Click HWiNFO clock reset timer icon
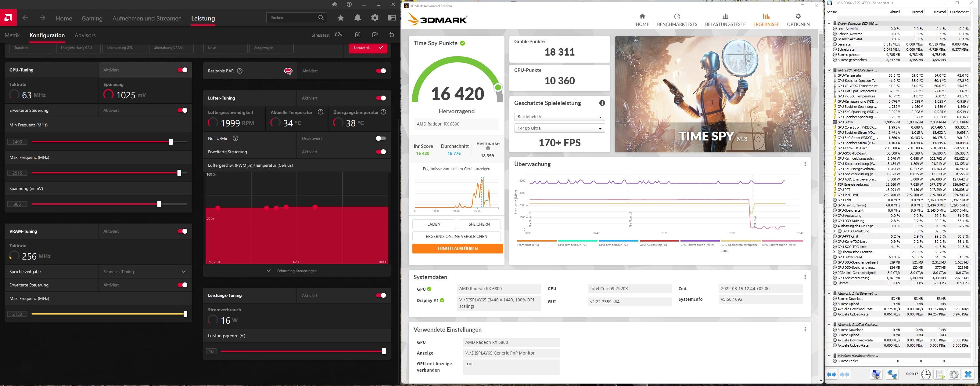The image size is (980, 386). pyautogui.click(x=926, y=375)
